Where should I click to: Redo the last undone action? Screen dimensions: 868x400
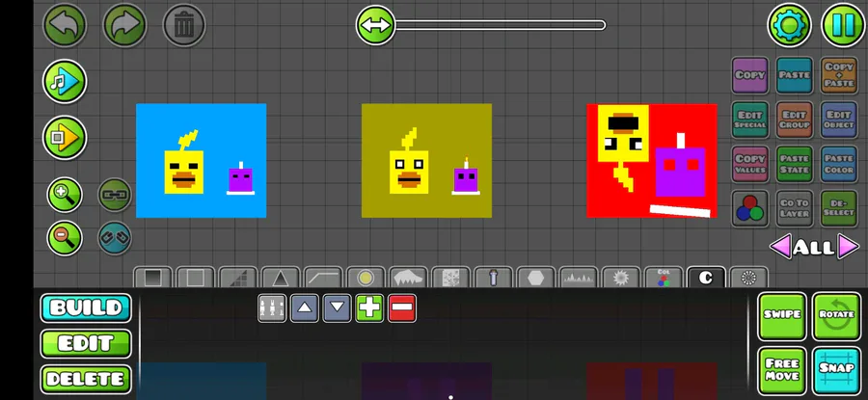point(124,25)
